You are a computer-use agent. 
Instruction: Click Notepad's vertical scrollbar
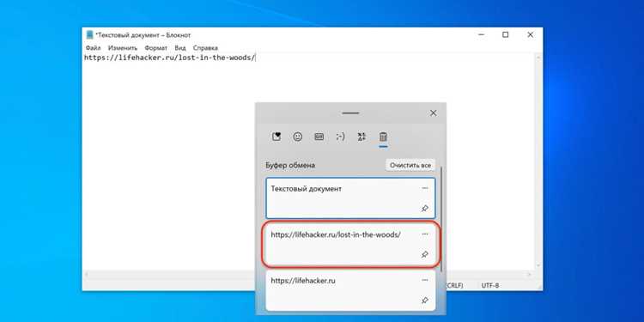point(538,161)
